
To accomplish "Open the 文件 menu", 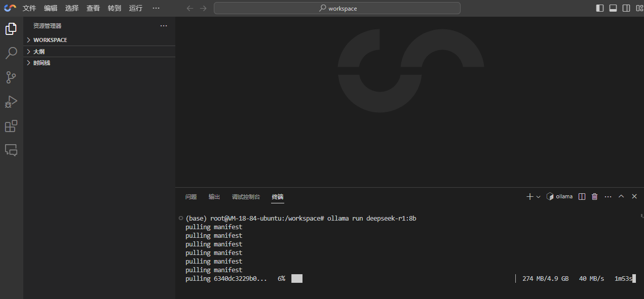I will click(29, 8).
